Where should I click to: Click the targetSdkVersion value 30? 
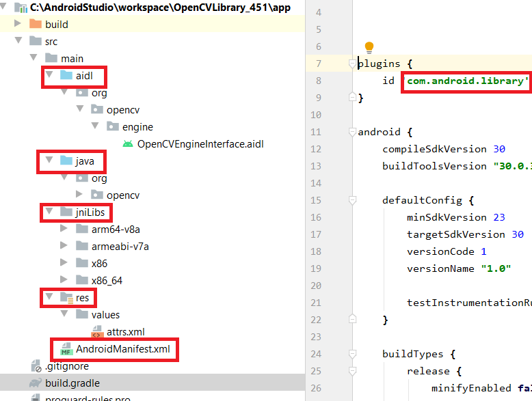click(x=518, y=234)
